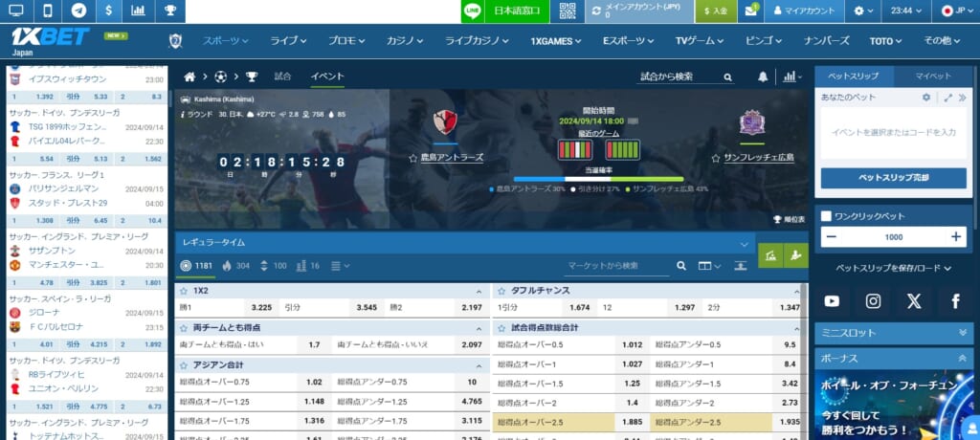
Task: Expand the ミニスロット panel
Action: (x=963, y=333)
